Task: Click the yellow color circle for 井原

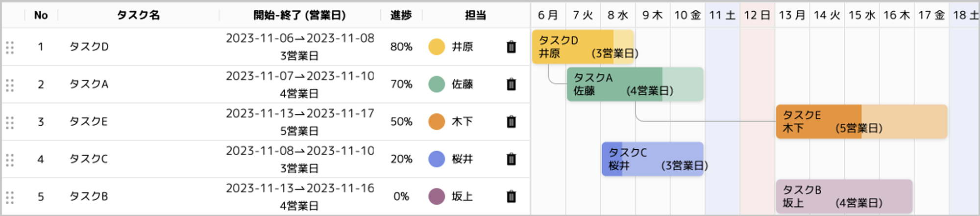Action: point(436,47)
